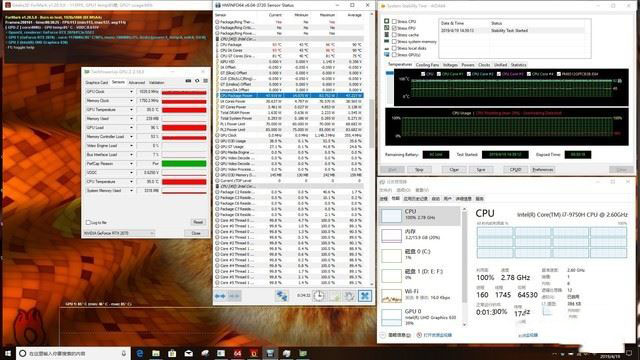640x360 pixels.
Task: Select 磁盘 0 (C:) in Task Manager
Action: point(420,256)
